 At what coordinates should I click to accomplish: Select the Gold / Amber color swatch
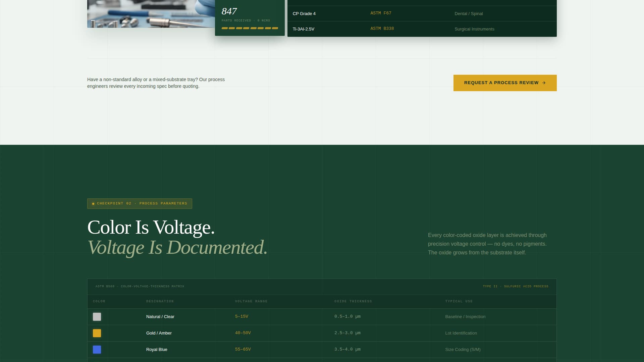point(97,333)
